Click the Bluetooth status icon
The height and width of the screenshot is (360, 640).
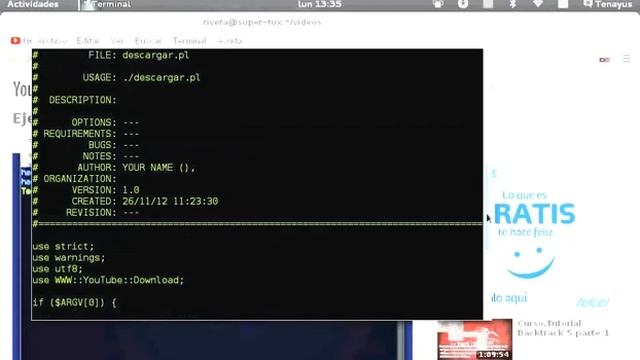513,4
